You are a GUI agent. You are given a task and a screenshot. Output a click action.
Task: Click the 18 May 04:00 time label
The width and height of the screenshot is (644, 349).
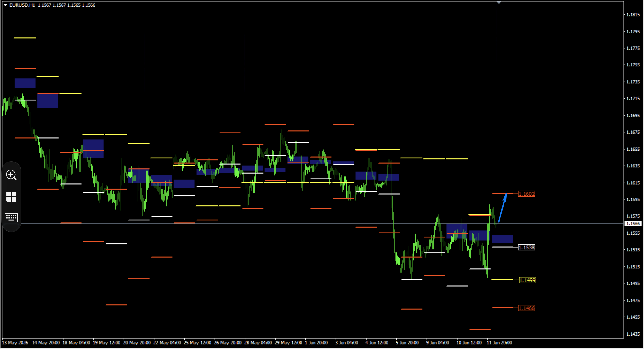pyautogui.click(x=76, y=342)
